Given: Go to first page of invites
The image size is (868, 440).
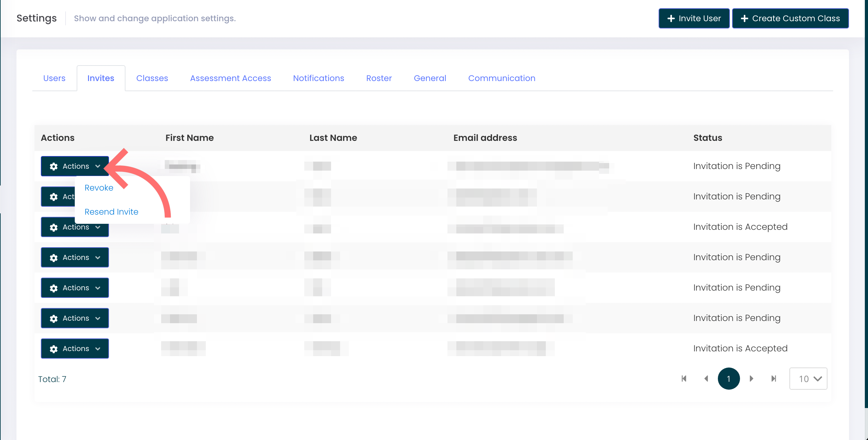Looking at the screenshot, I should (x=684, y=378).
